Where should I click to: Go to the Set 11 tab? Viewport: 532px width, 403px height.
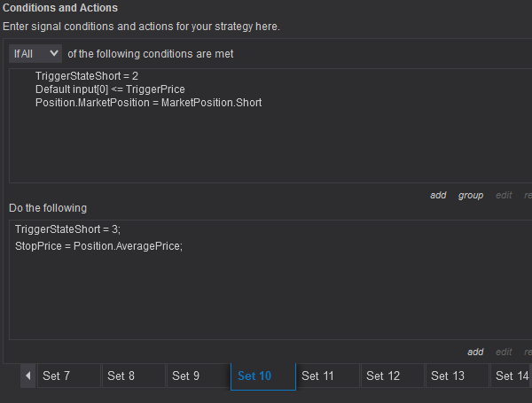tap(317, 376)
